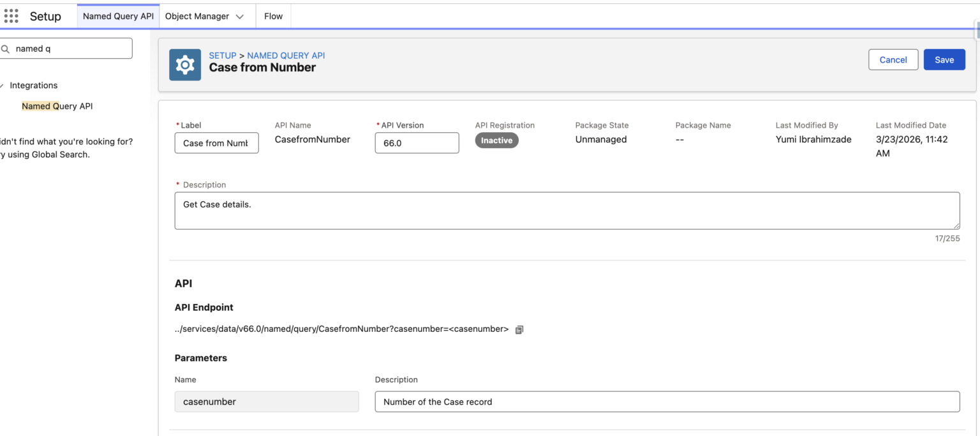Viewport: 980px width, 436px height.
Task: Click the Setup gear icon beside the title
Action: coord(185,65)
